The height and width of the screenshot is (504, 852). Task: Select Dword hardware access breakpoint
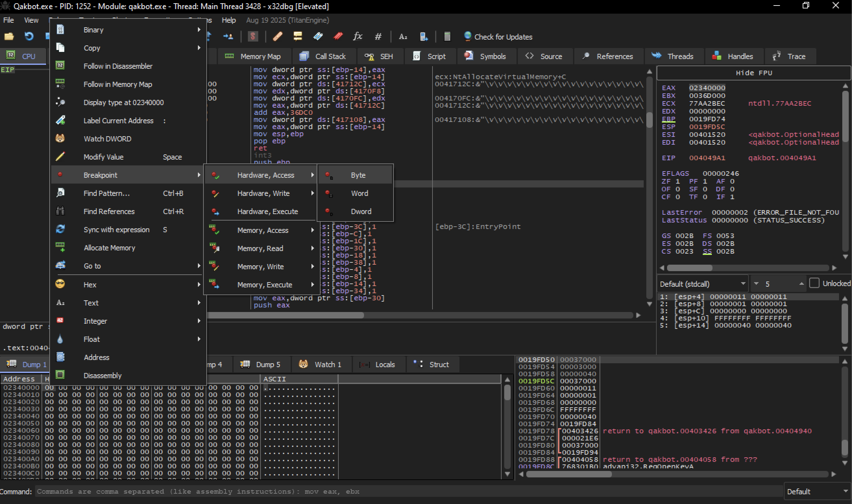[x=355, y=211]
